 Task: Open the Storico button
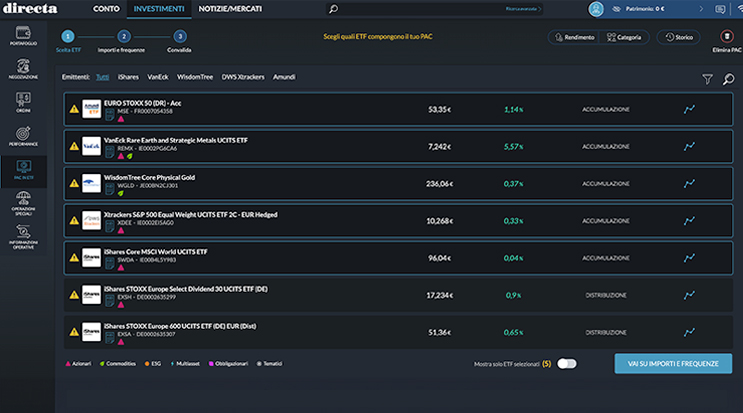click(679, 37)
